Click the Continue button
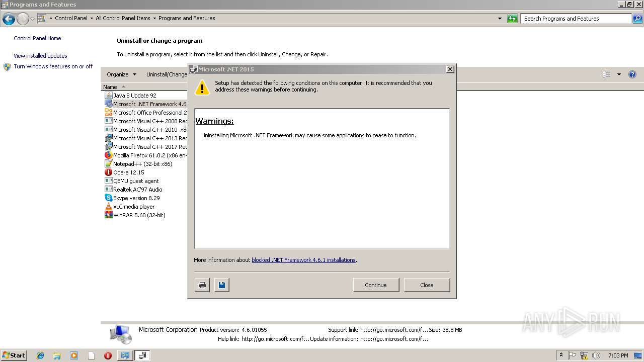This screenshot has height=362, width=644. coord(376,285)
